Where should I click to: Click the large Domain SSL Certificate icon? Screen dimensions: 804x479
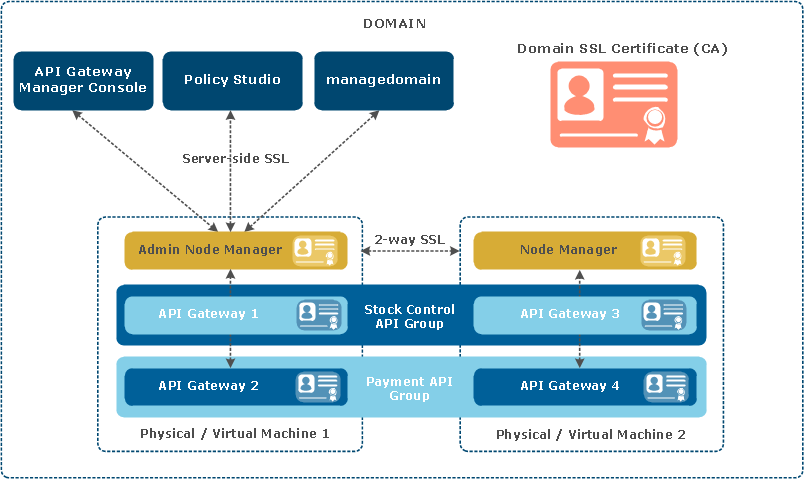pos(614,105)
